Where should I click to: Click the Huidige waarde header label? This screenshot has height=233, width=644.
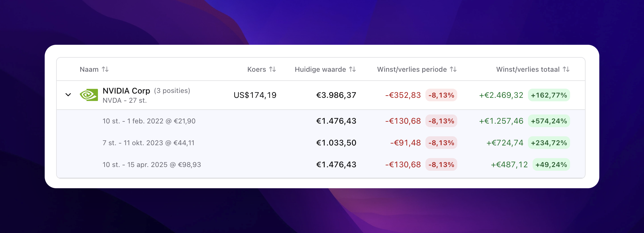[x=320, y=69]
